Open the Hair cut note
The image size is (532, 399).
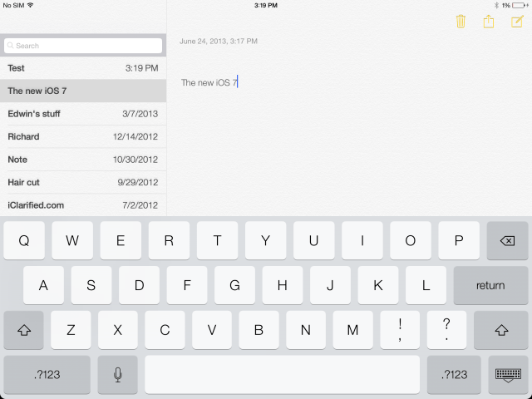83,182
